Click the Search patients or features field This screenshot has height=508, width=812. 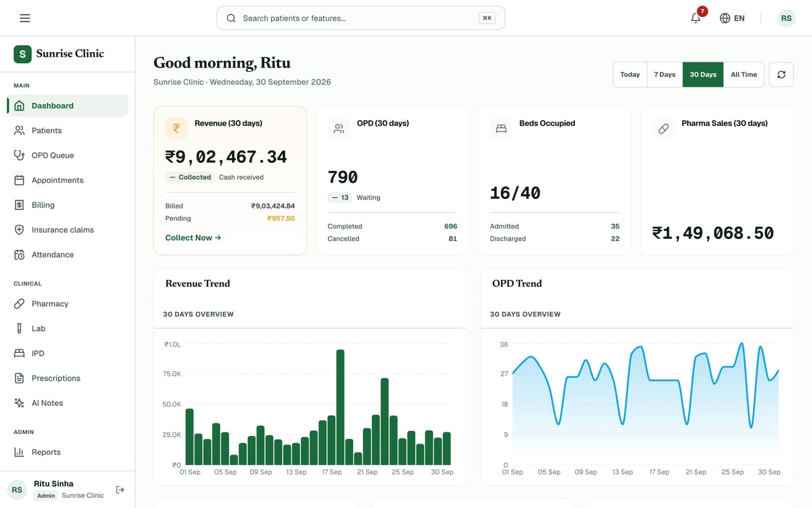360,18
